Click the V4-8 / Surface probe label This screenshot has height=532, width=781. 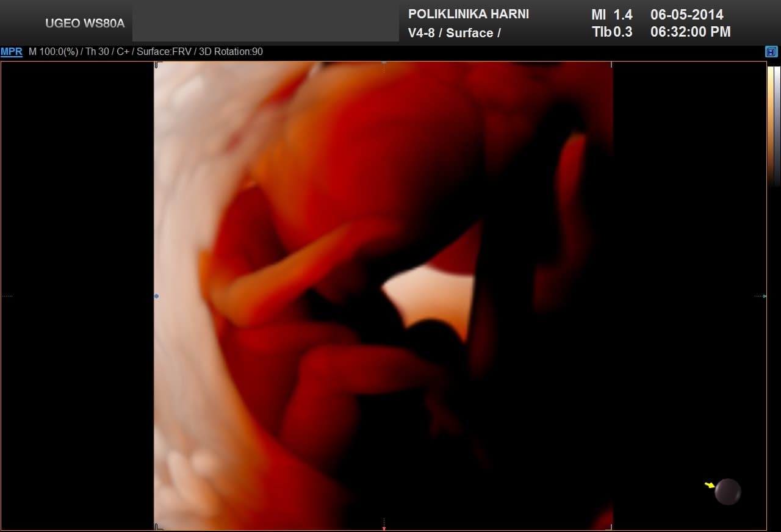(x=454, y=33)
